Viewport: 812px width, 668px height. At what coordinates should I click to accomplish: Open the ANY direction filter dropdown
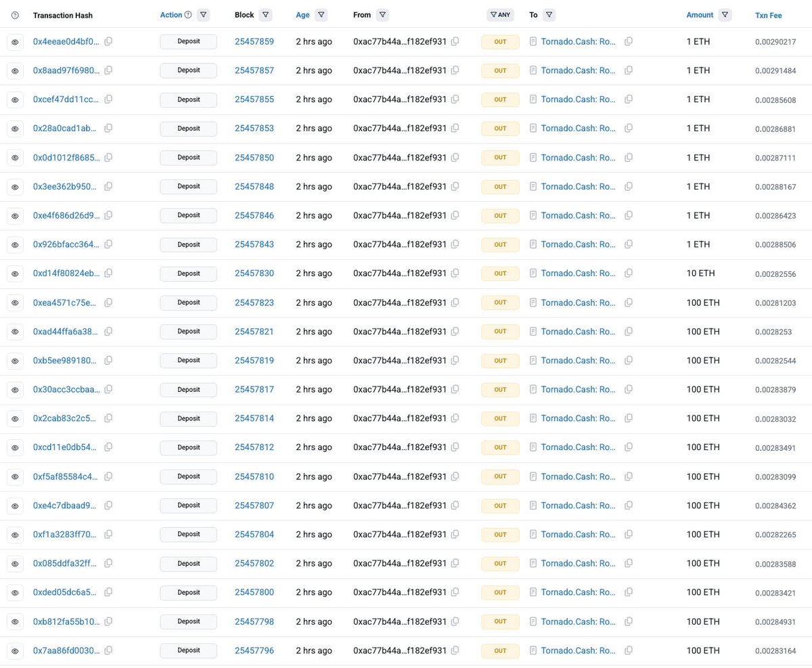[x=500, y=15]
